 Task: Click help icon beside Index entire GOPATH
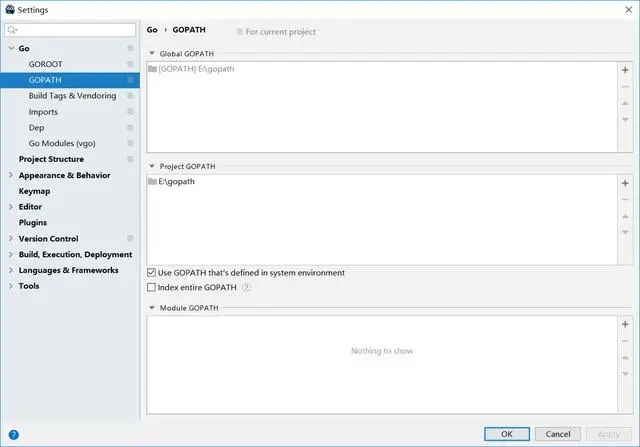coord(246,288)
